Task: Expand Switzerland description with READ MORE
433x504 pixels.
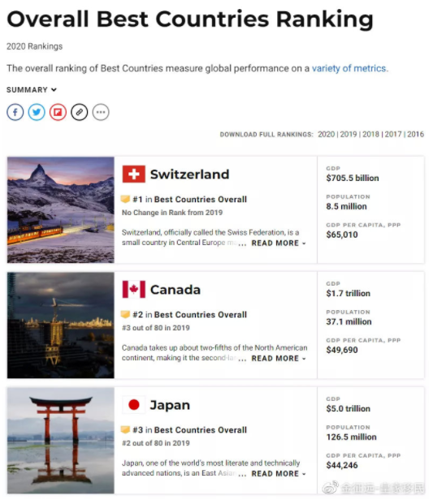Action: coord(279,243)
